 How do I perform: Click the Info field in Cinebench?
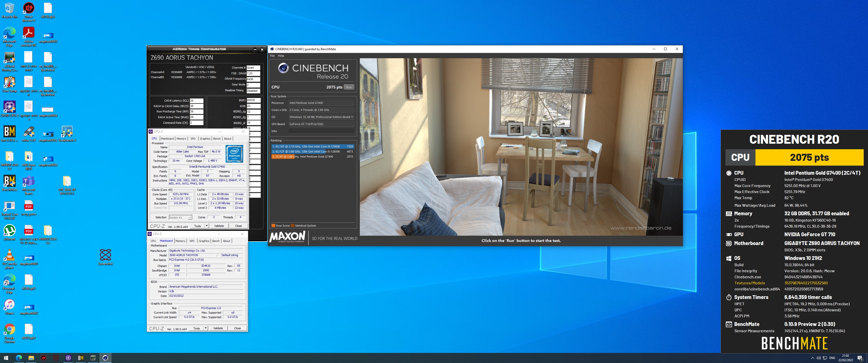coord(321,131)
